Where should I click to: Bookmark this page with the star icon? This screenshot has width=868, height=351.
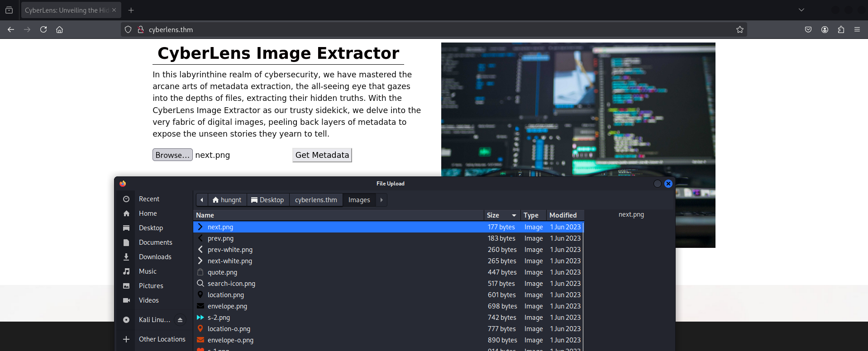pyautogui.click(x=739, y=29)
